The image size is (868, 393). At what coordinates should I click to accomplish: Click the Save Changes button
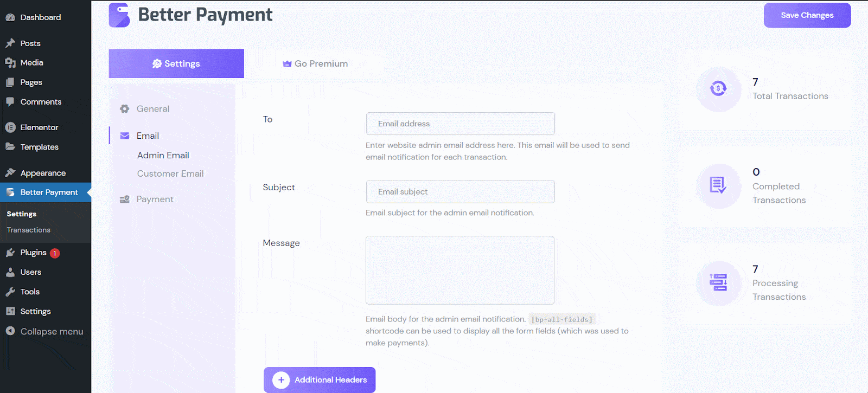(x=807, y=15)
